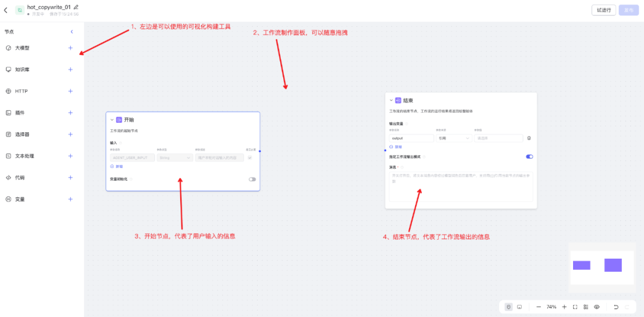644x317 pixels.
Task: Click the info icon beside 输出变量
Action: tap(407, 123)
